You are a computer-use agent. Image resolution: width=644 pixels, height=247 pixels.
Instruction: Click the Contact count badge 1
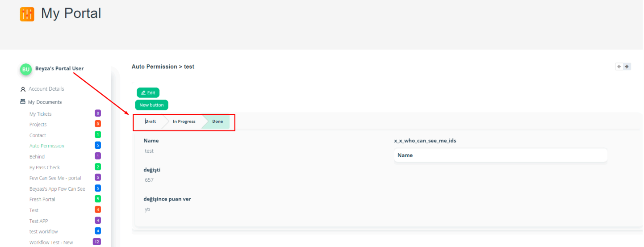(98, 134)
